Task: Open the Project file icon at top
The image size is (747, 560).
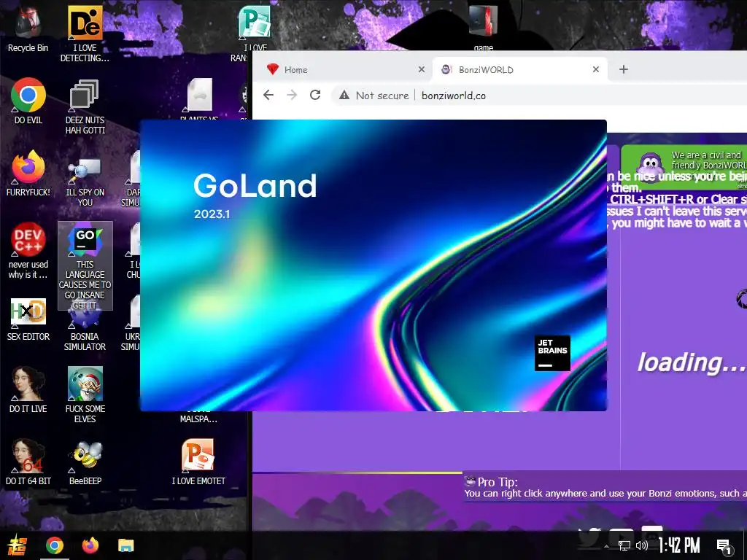Action: [255, 22]
